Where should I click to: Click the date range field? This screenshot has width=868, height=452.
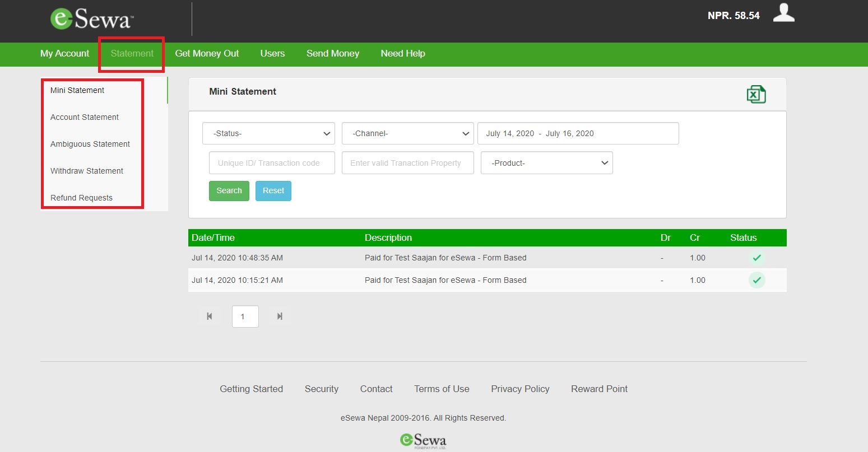click(578, 133)
